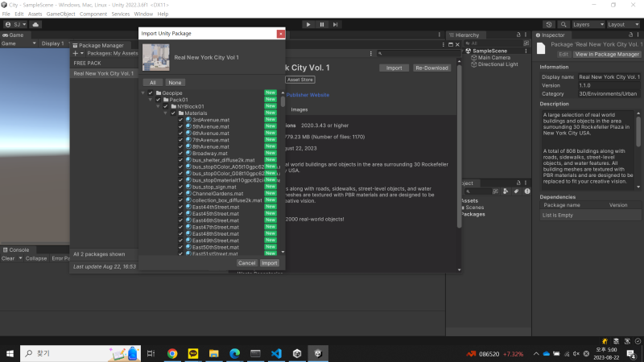
Task: Open Unity Hub from the taskbar
Action: coord(297,353)
